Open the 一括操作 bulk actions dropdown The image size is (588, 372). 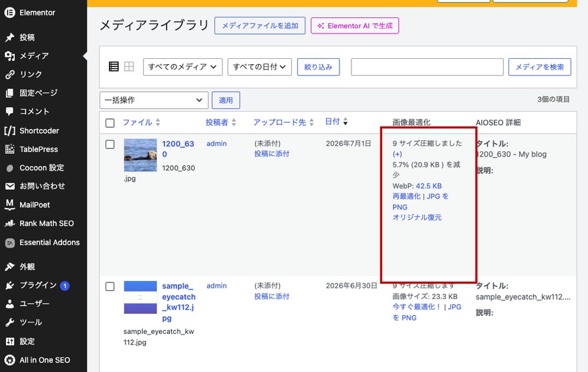(x=154, y=100)
